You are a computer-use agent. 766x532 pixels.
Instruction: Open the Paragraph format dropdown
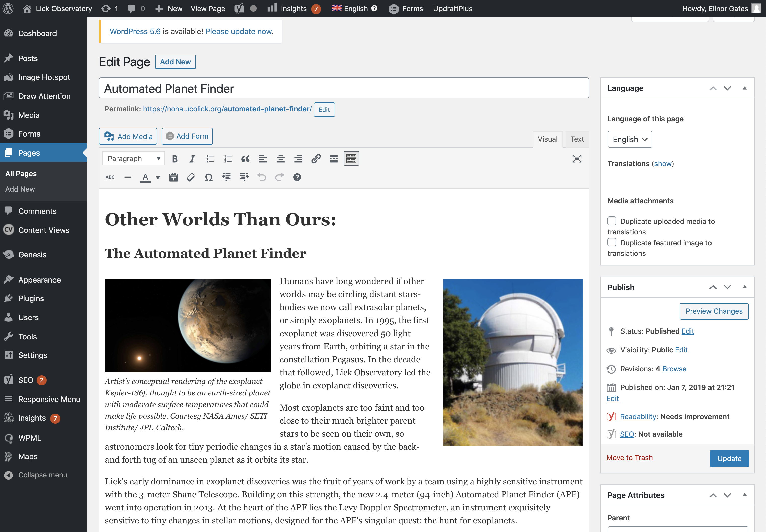point(133,159)
